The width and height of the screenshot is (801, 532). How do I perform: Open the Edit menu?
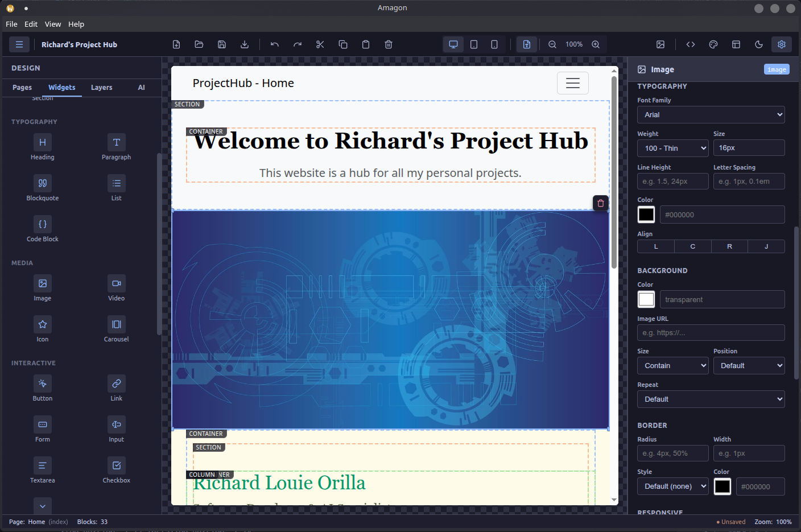(31, 24)
